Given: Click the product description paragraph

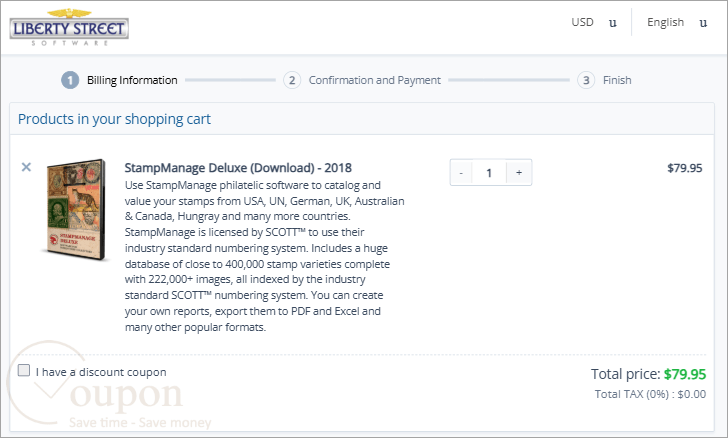Looking at the screenshot, I should tap(264, 256).
